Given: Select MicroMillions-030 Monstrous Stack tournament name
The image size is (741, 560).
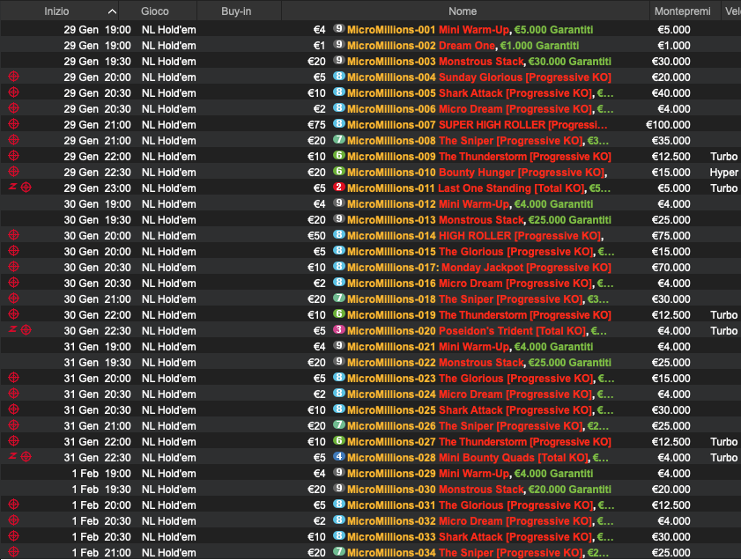Looking at the screenshot, I should (x=479, y=490).
